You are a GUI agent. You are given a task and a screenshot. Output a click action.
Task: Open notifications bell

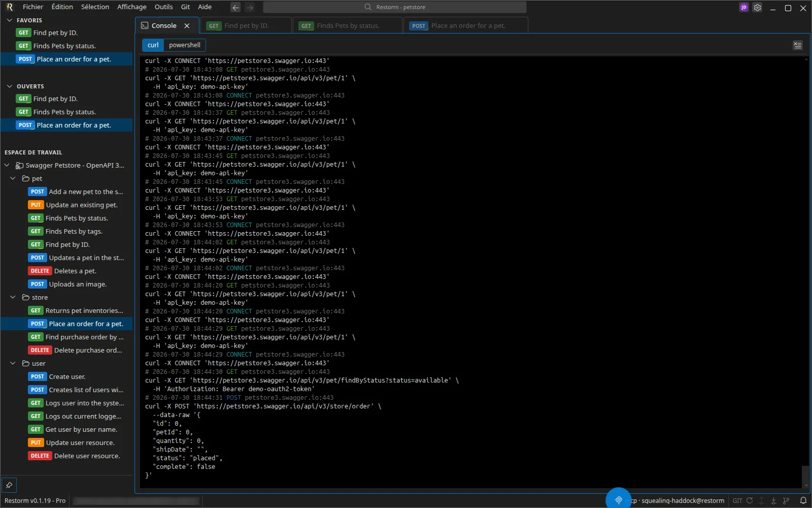tap(803, 500)
